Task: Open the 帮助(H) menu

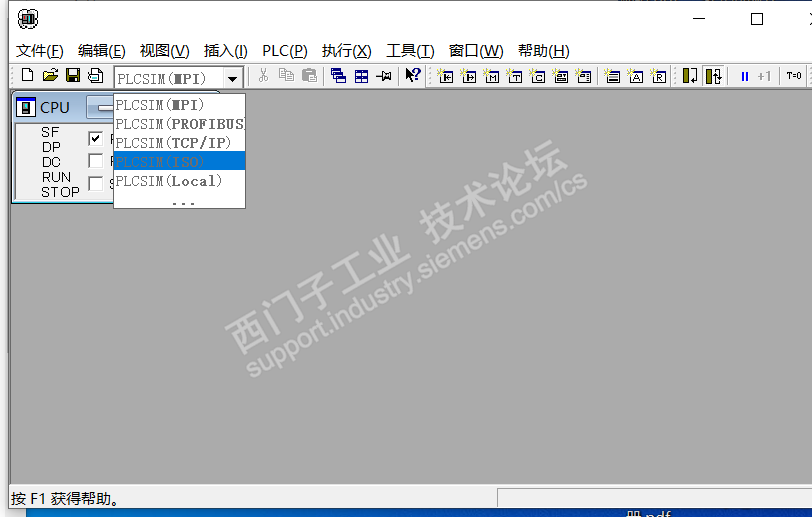Action: click(x=544, y=51)
